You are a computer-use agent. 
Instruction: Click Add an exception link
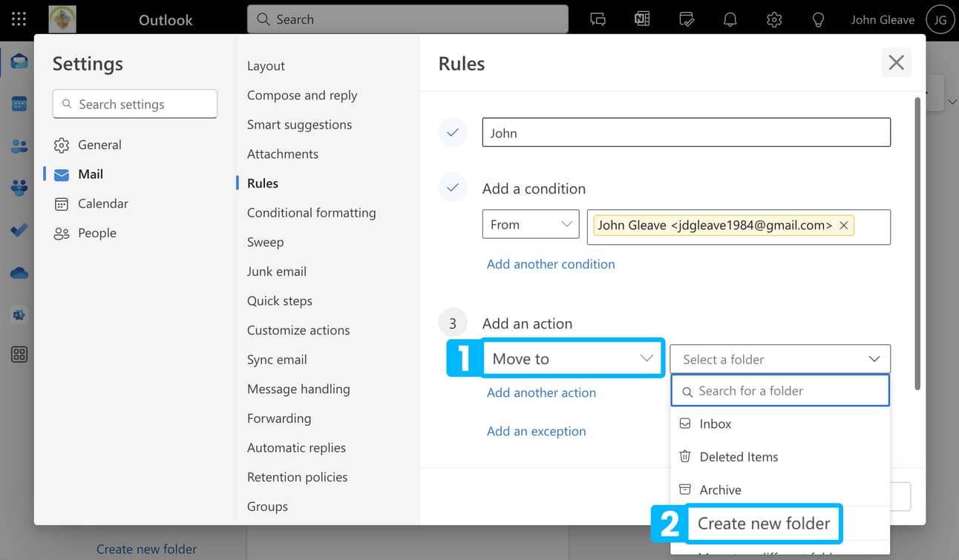pos(537,432)
